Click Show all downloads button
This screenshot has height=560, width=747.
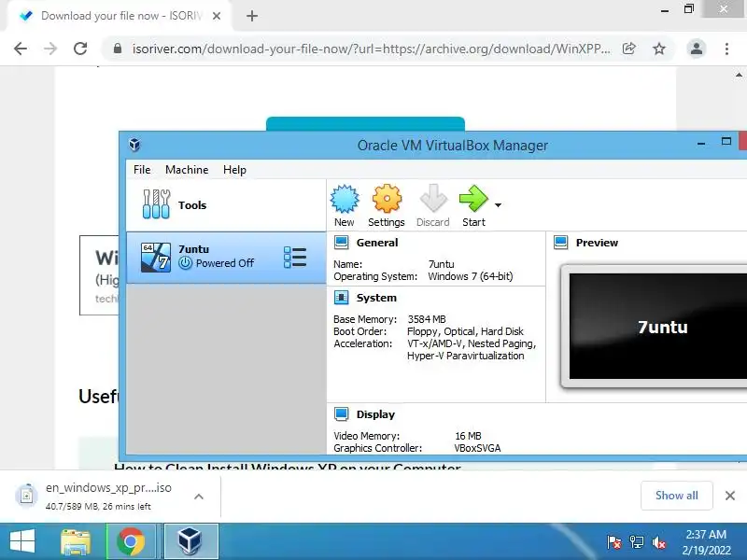(676, 496)
